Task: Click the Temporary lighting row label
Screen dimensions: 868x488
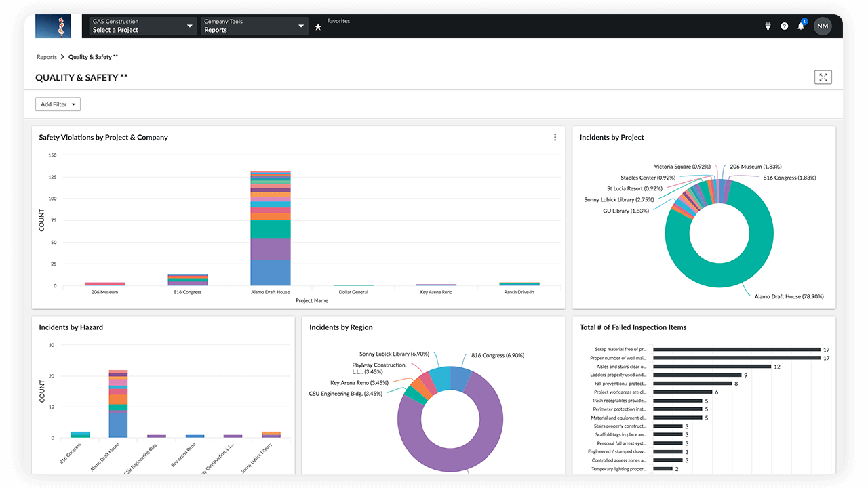Action: point(618,469)
